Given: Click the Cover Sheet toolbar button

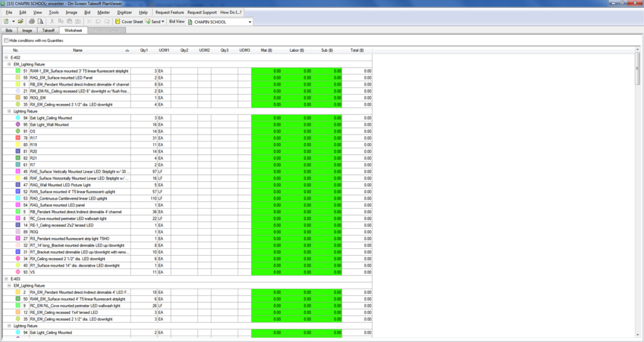Looking at the screenshot, I should pos(129,21).
